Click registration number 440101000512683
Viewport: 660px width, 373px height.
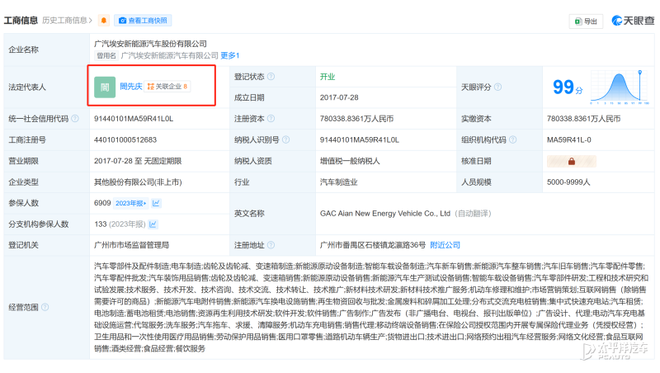[125, 140]
